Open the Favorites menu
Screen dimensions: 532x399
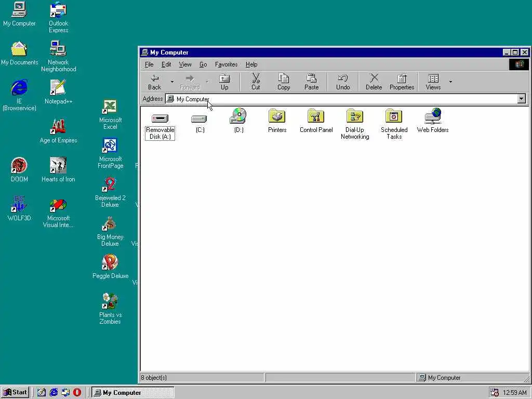point(227,64)
